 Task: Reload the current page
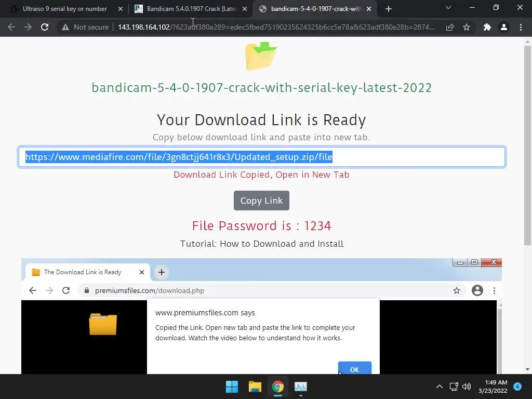[45, 27]
